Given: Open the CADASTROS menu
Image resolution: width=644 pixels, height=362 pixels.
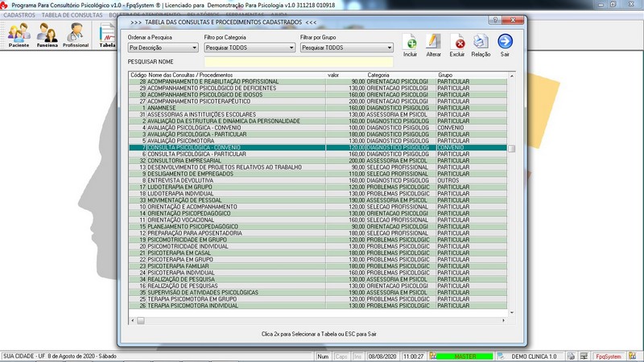Looking at the screenshot, I should [19, 14].
